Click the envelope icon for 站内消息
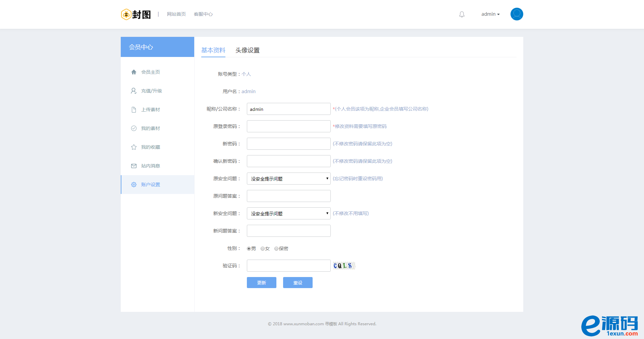The height and width of the screenshot is (339, 644). pyautogui.click(x=134, y=166)
